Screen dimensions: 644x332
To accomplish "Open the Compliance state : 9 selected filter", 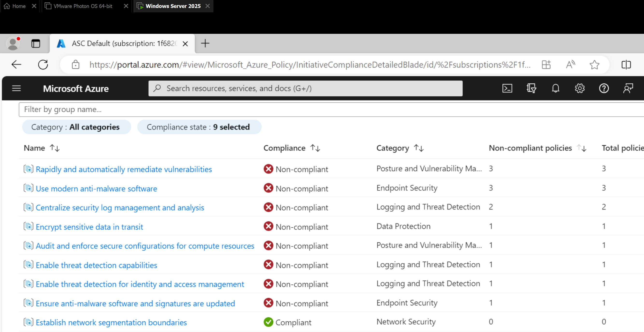I will click(x=199, y=127).
